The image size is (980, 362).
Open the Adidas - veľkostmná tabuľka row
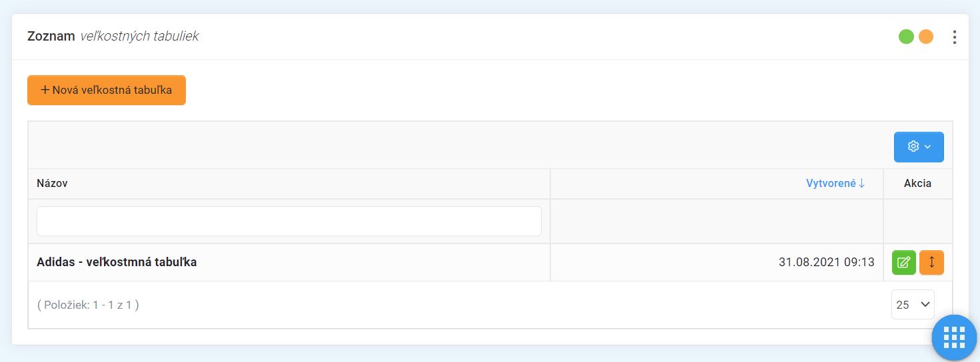coord(117,262)
